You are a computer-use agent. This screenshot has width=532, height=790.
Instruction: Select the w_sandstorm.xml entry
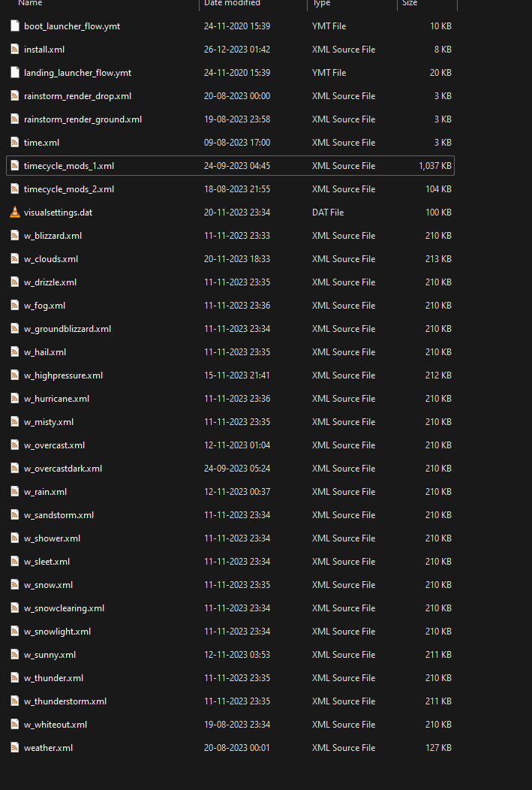(59, 515)
